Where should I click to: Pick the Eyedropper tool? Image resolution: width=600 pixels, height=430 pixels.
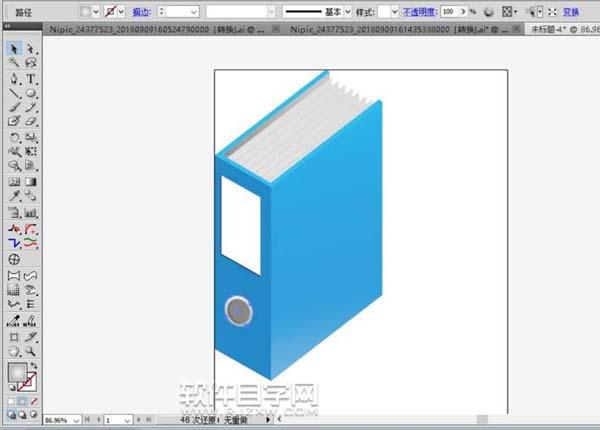[14, 196]
